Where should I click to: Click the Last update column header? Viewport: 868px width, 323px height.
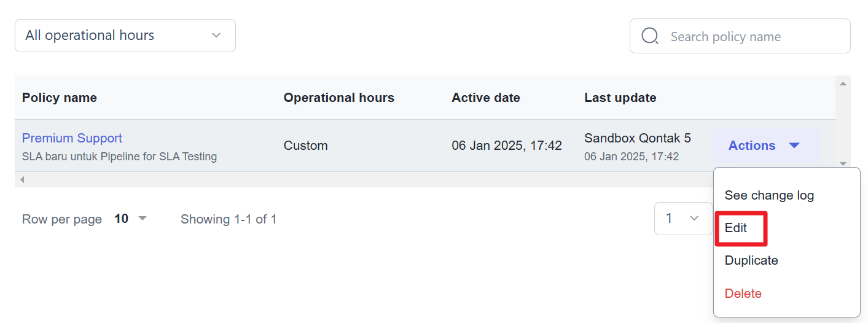coord(620,98)
